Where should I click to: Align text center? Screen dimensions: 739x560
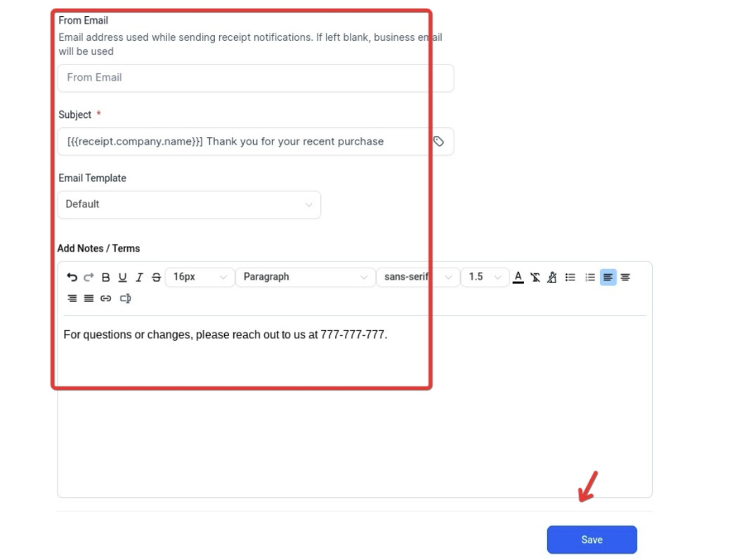click(625, 277)
